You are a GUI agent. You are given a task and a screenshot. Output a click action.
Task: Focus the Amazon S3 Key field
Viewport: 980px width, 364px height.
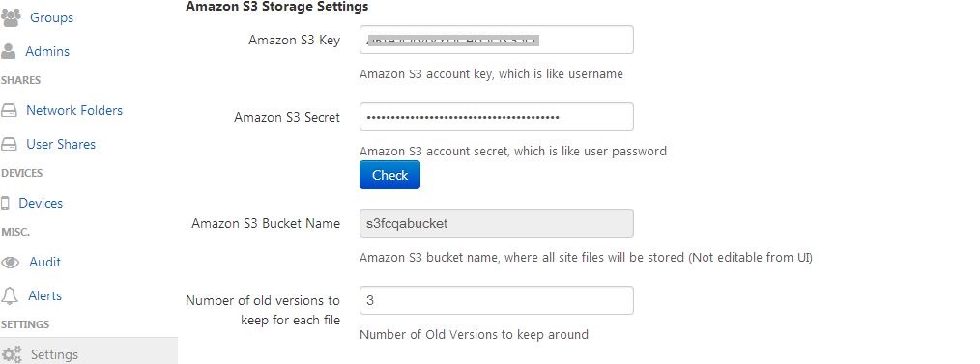[x=497, y=40]
